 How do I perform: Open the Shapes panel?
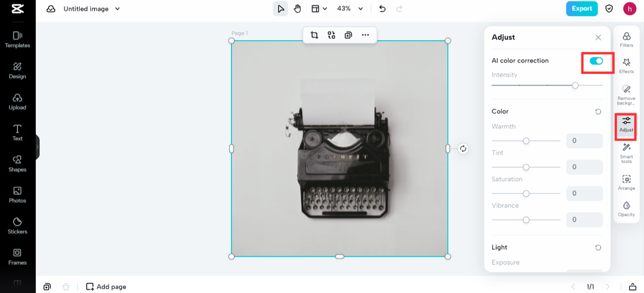tap(18, 164)
